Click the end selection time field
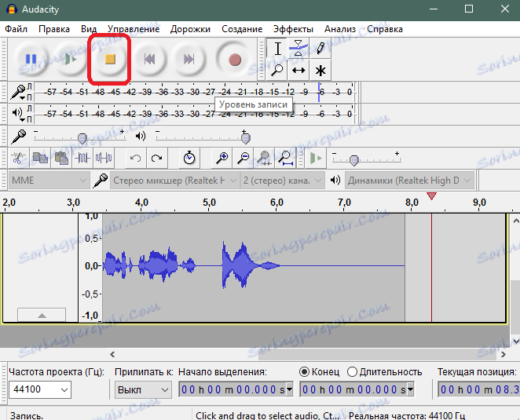Image resolution: width=520 pixels, height=420 pixels. pos(357,389)
